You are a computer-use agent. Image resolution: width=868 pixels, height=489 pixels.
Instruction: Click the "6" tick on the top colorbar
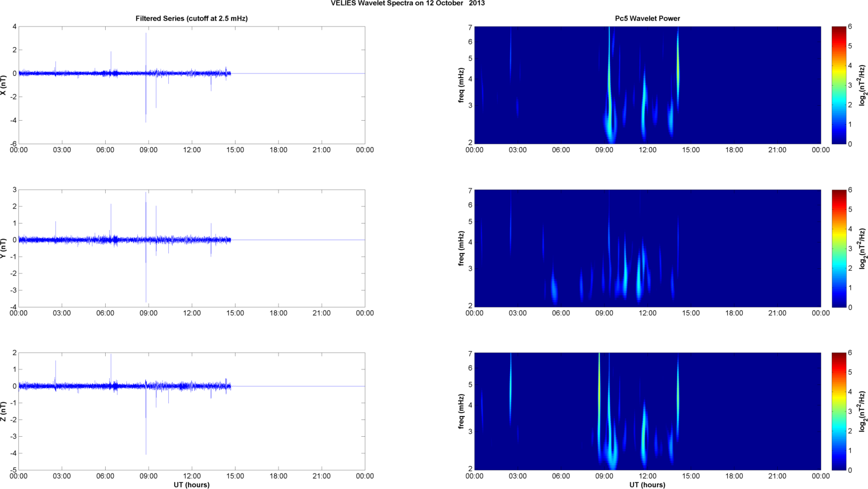(850, 26)
